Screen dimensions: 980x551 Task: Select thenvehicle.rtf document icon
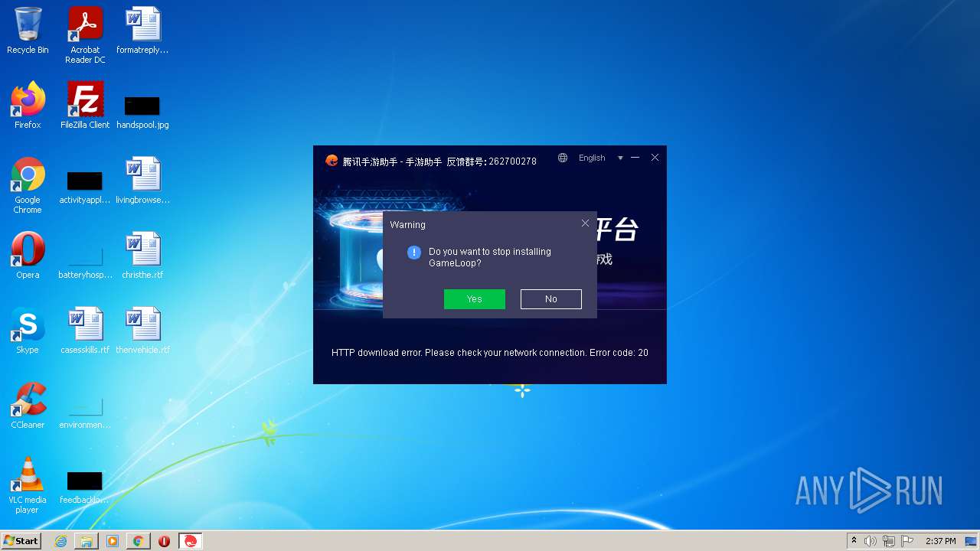142,331
